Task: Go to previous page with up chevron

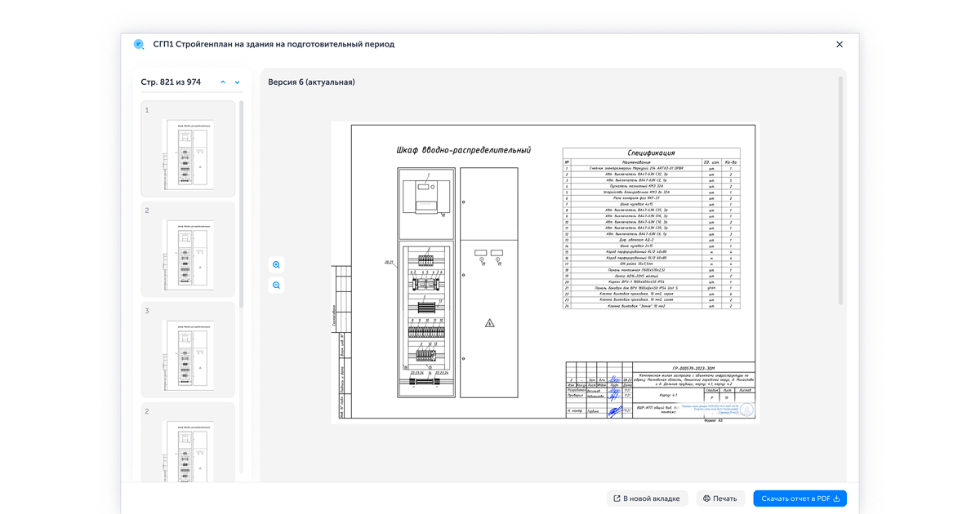Action: [223, 82]
